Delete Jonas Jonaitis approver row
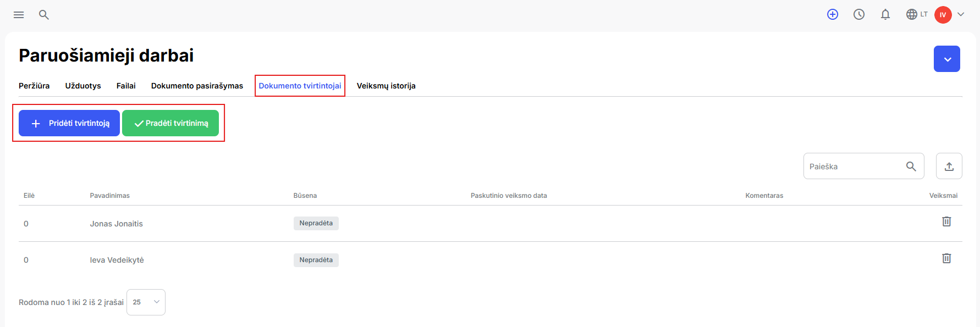This screenshot has width=980, height=327. point(946,221)
